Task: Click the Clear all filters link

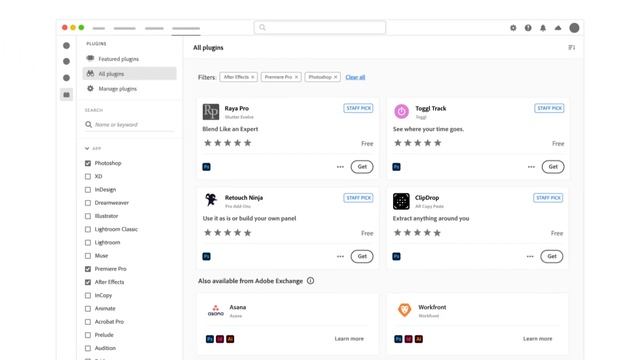Action: coord(355,77)
